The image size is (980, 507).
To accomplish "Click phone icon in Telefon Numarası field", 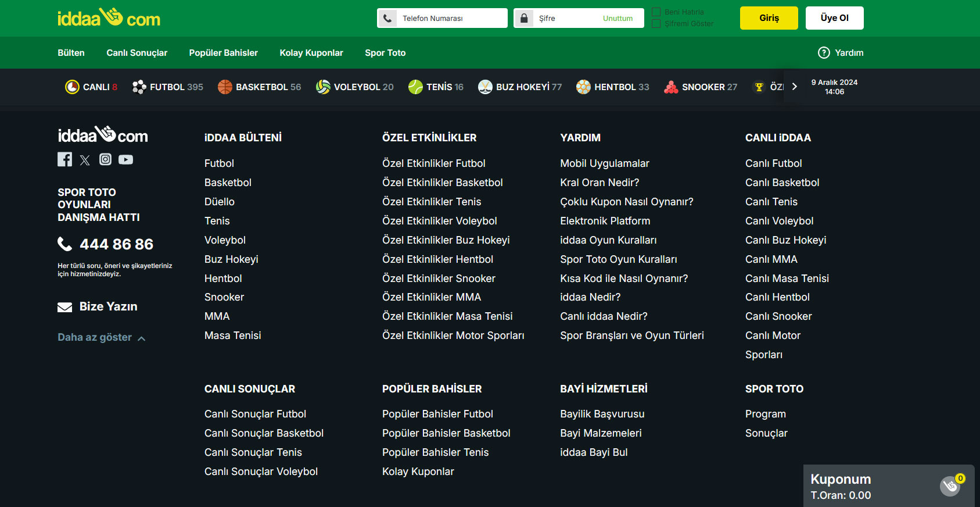I will 387,19.
